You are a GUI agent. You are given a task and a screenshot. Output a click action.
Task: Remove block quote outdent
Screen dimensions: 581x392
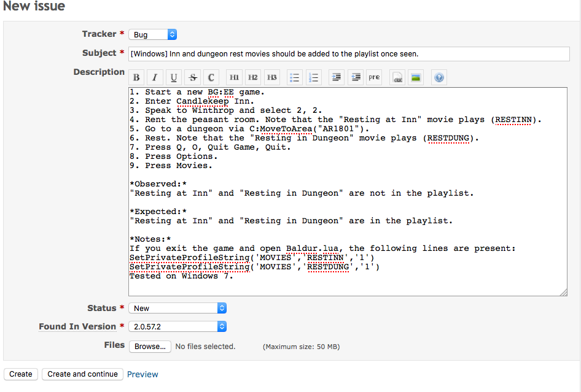coord(356,77)
